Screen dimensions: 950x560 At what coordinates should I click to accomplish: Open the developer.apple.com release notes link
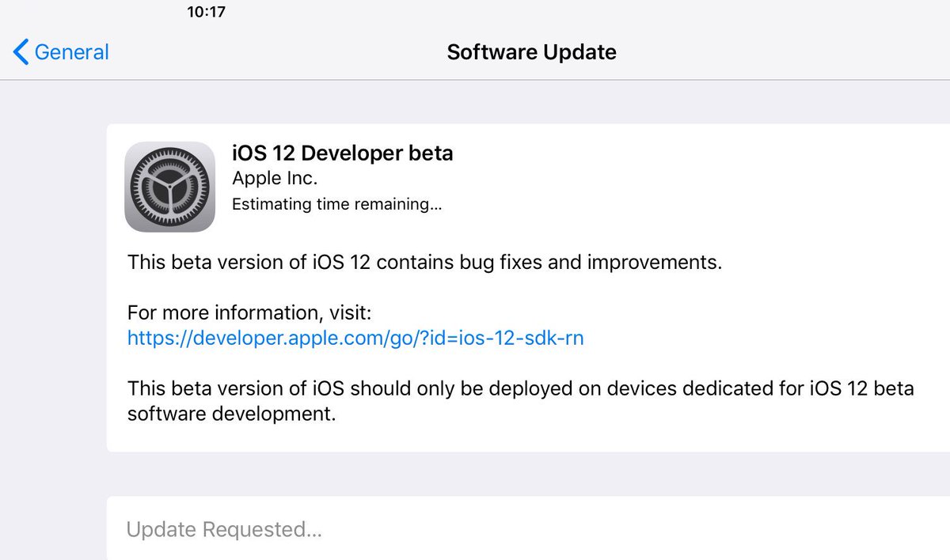click(x=355, y=339)
